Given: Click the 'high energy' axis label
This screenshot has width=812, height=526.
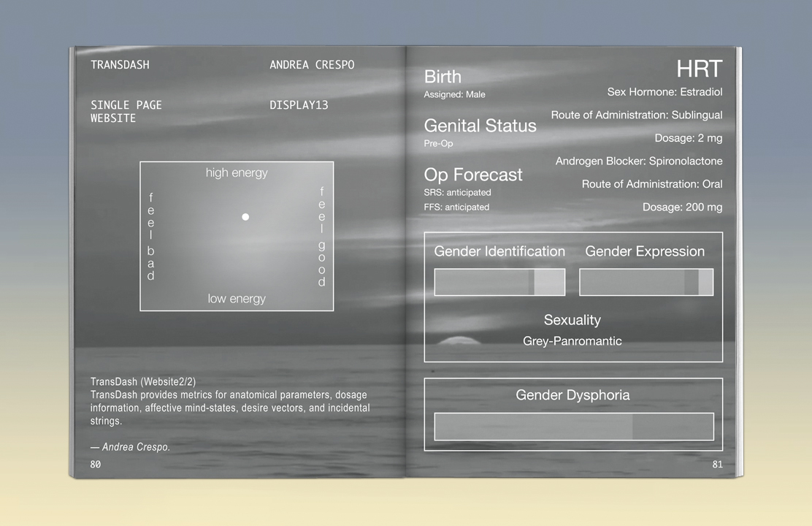Looking at the screenshot, I should click(237, 172).
